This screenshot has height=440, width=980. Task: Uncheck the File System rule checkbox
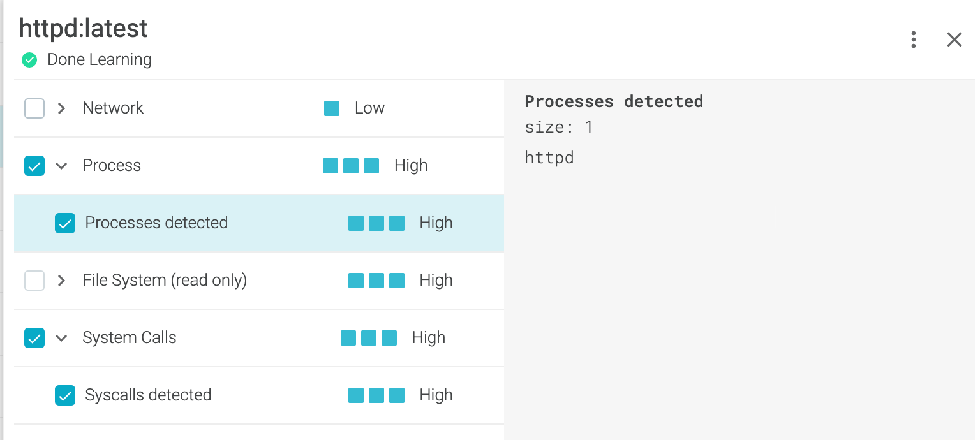click(x=34, y=281)
